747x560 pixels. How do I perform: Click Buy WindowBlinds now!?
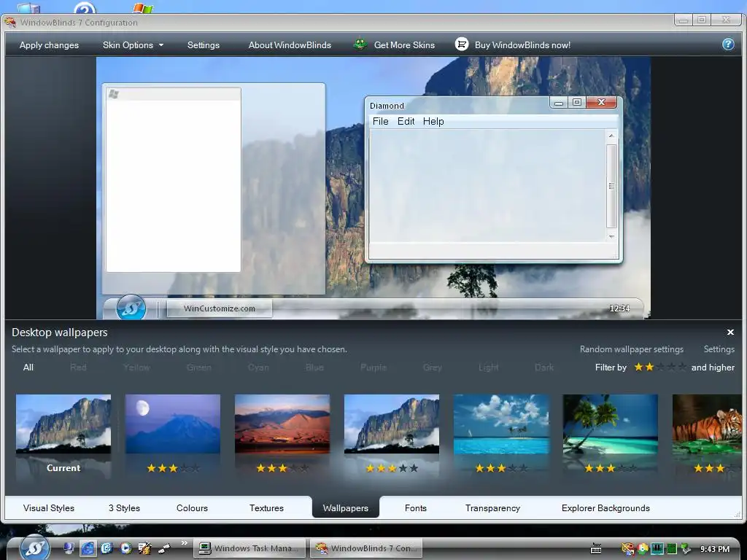522,45
